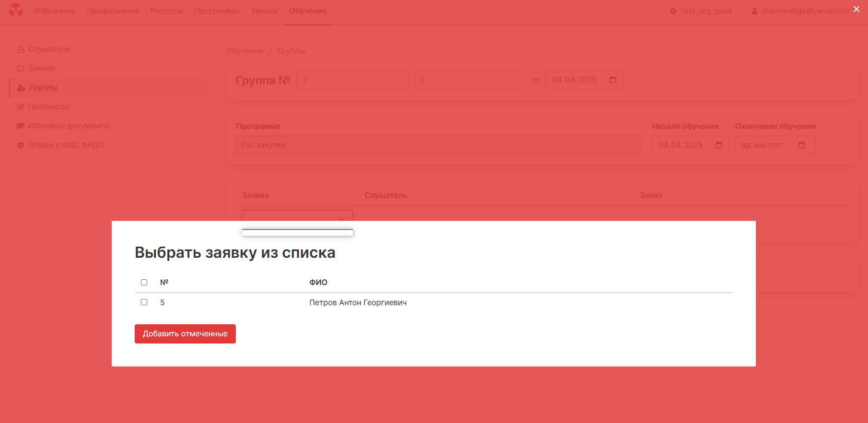
Task: Open the Избранное menu
Action: click(55, 11)
